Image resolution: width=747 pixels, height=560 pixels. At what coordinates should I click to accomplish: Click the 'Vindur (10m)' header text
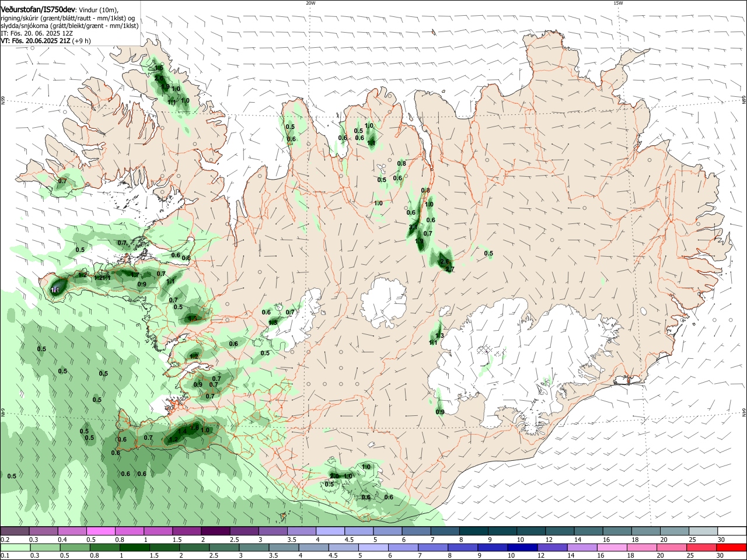tap(98, 10)
